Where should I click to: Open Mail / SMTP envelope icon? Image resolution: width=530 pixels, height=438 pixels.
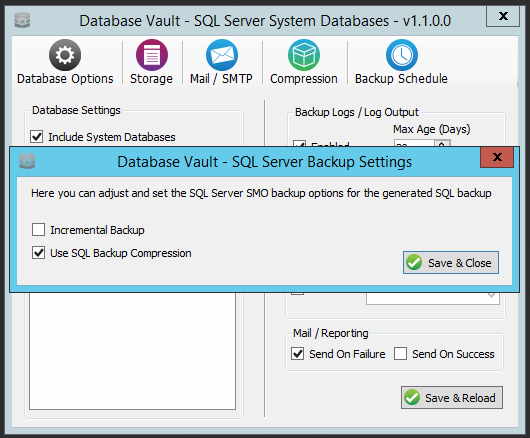pos(222,55)
